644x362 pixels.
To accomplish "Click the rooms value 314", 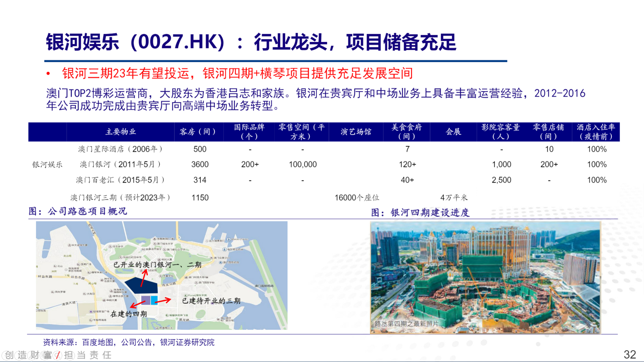I will click(200, 180).
